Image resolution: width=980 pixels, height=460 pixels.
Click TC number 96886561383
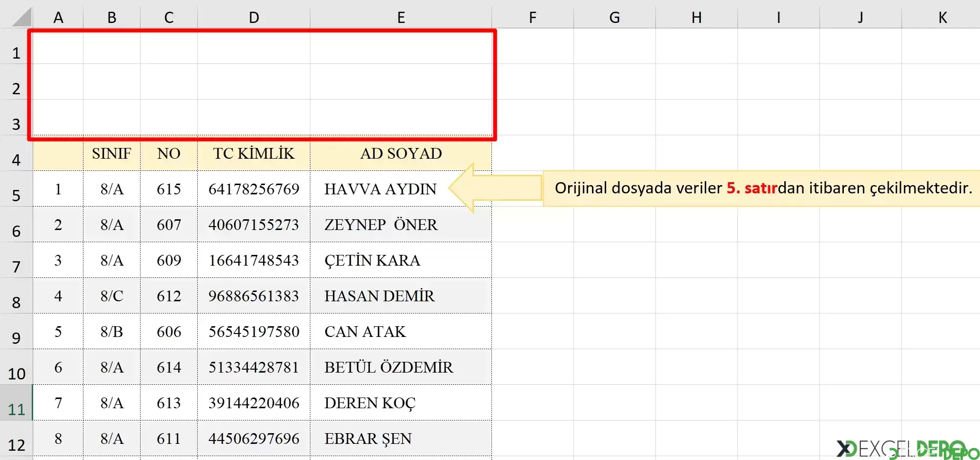coord(254,295)
